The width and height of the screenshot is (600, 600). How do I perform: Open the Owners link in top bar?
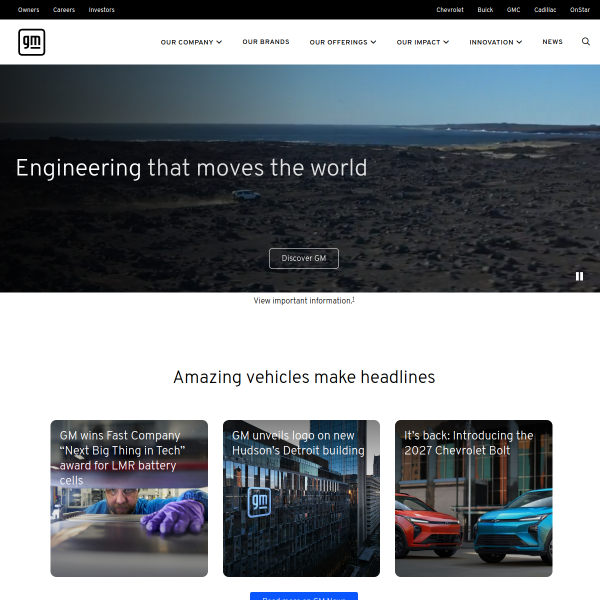pyautogui.click(x=29, y=9)
